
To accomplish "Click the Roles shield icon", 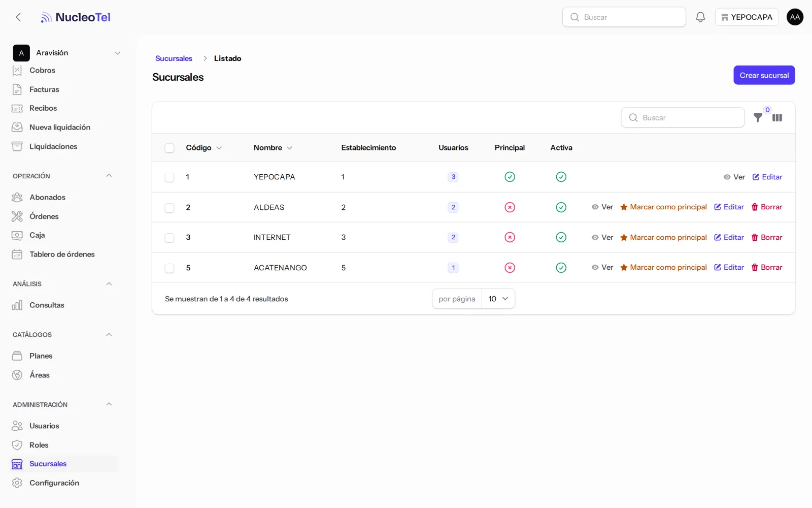I will click(17, 445).
